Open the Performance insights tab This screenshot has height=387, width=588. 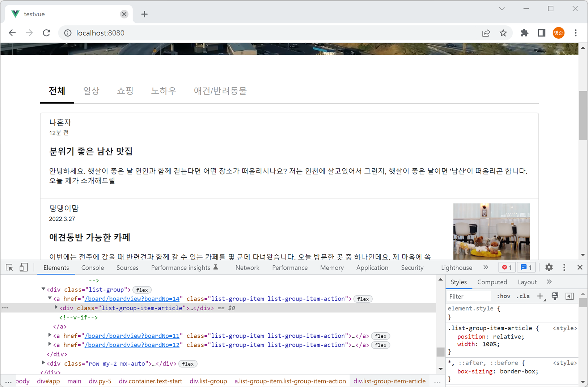click(x=185, y=268)
